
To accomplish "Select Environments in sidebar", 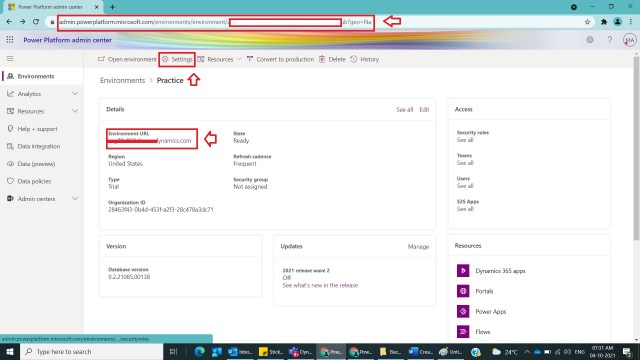I will coord(42,76).
